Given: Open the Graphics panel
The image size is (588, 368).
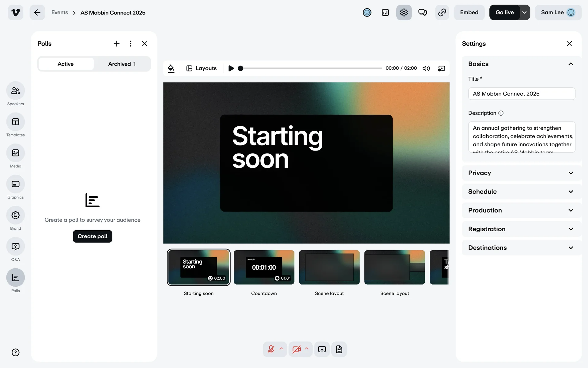Looking at the screenshot, I should pyautogui.click(x=15, y=184).
